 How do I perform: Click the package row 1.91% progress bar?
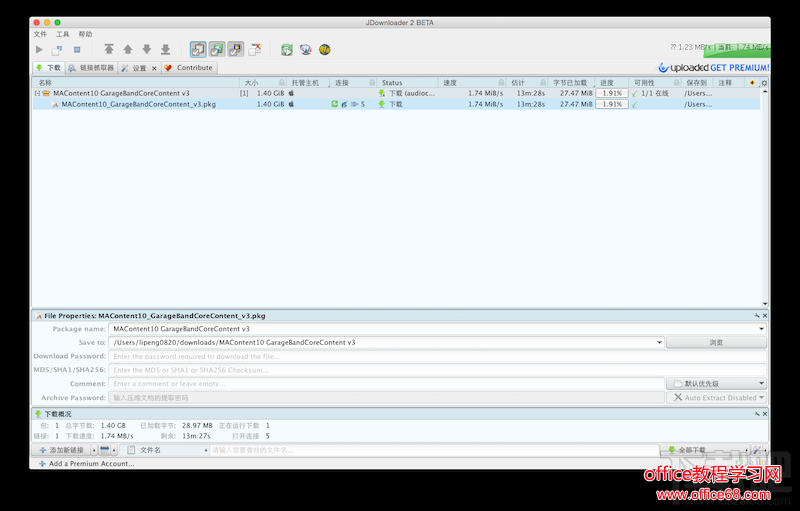[612, 93]
